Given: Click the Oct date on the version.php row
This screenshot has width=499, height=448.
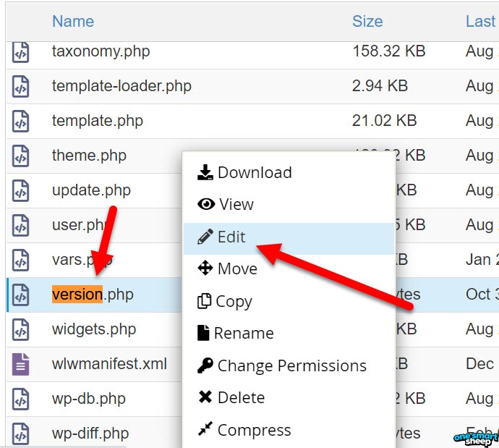Looking at the screenshot, I should [x=482, y=295].
